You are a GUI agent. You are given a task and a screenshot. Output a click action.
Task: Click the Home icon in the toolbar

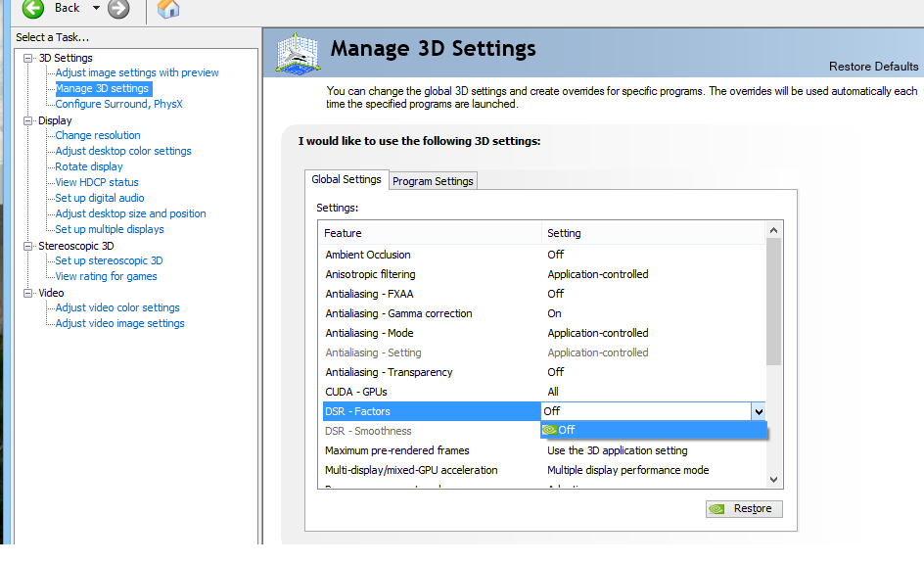pos(168,8)
